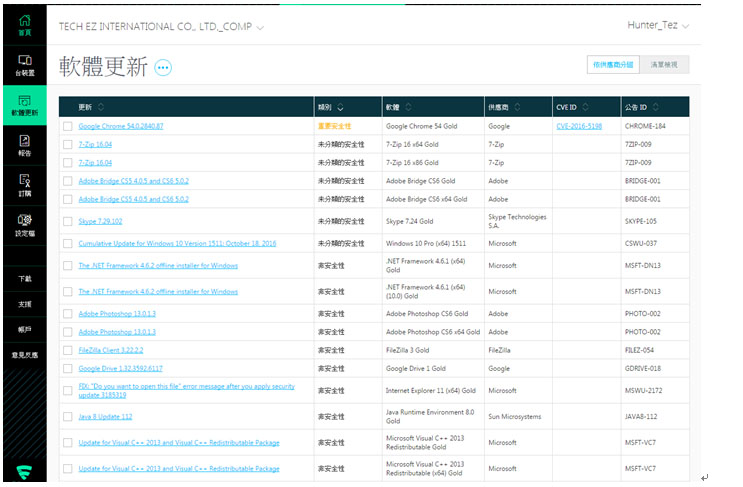Check the Java 8 Update 112 checkbox
The width and height of the screenshot is (743, 487).
(68, 417)
